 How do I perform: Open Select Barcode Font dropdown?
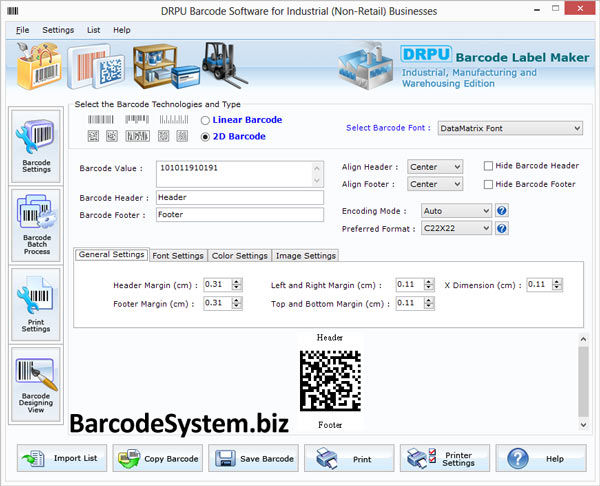tap(510, 128)
